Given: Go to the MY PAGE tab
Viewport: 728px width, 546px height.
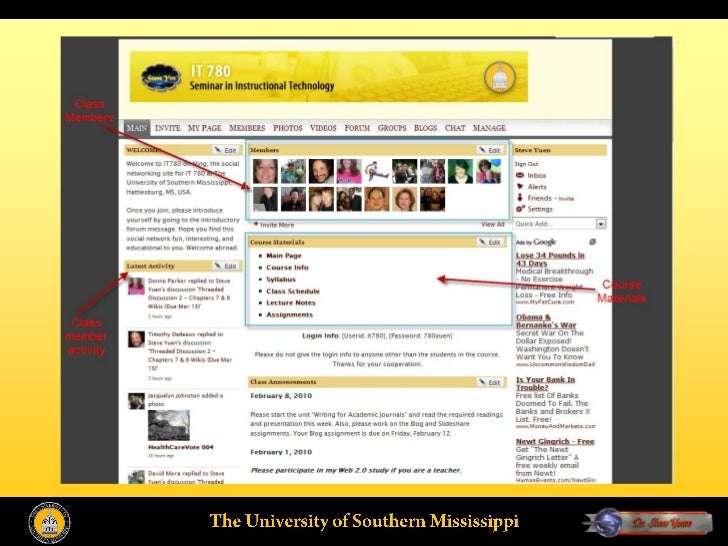Looking at the screenshot, I should click(x=204, y=128).
